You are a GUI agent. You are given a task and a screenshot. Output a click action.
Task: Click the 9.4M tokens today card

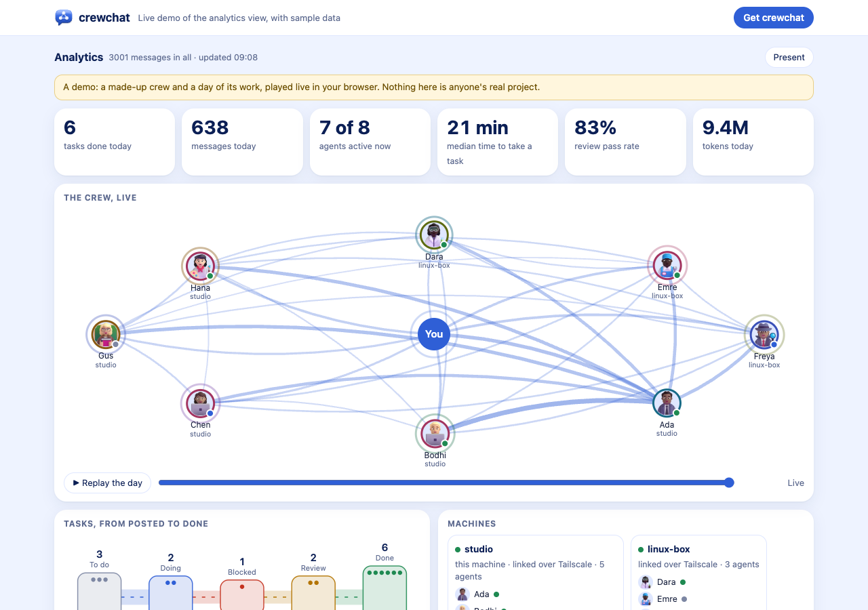tap(753, 142)
